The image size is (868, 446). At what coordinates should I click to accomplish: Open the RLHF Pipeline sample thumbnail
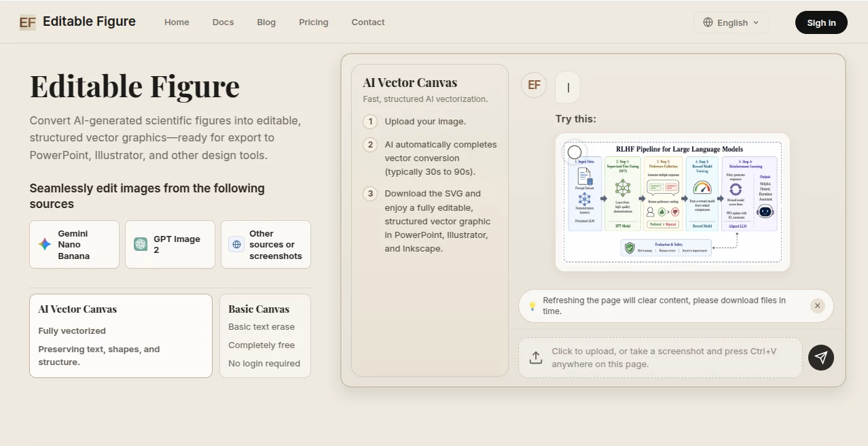(x=672, y=202)
